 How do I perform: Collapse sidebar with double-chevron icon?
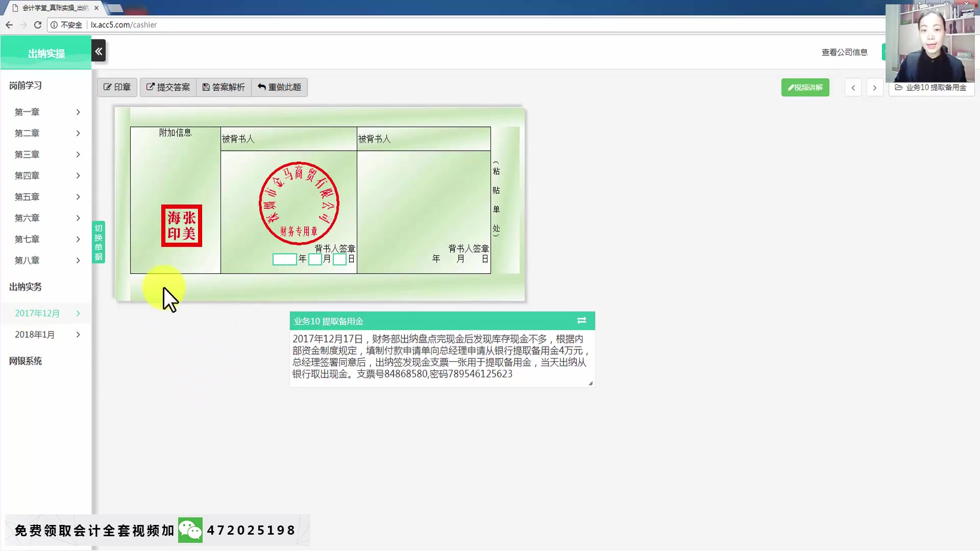99,51
